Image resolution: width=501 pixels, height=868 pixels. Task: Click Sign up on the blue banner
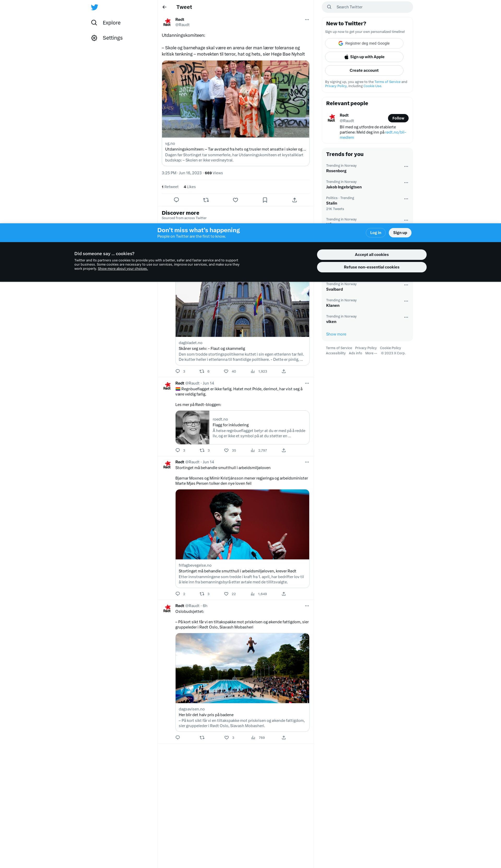pos(400,233)
